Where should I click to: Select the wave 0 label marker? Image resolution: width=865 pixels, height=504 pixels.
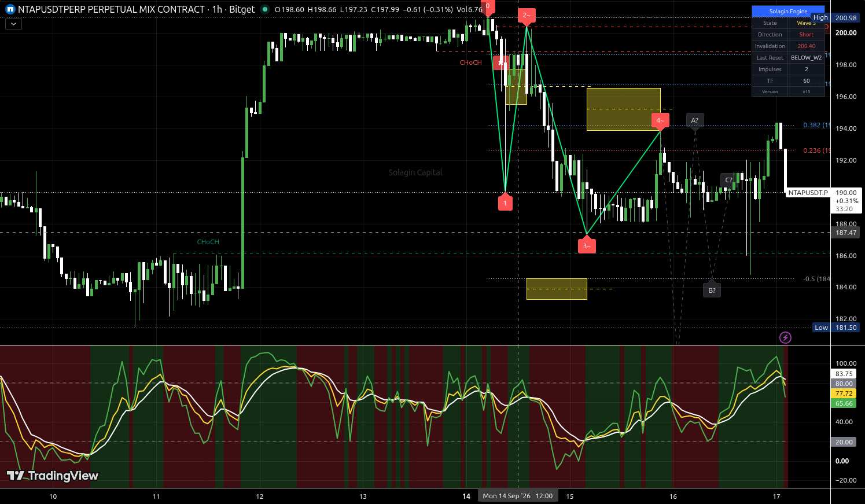pos(488,7)
